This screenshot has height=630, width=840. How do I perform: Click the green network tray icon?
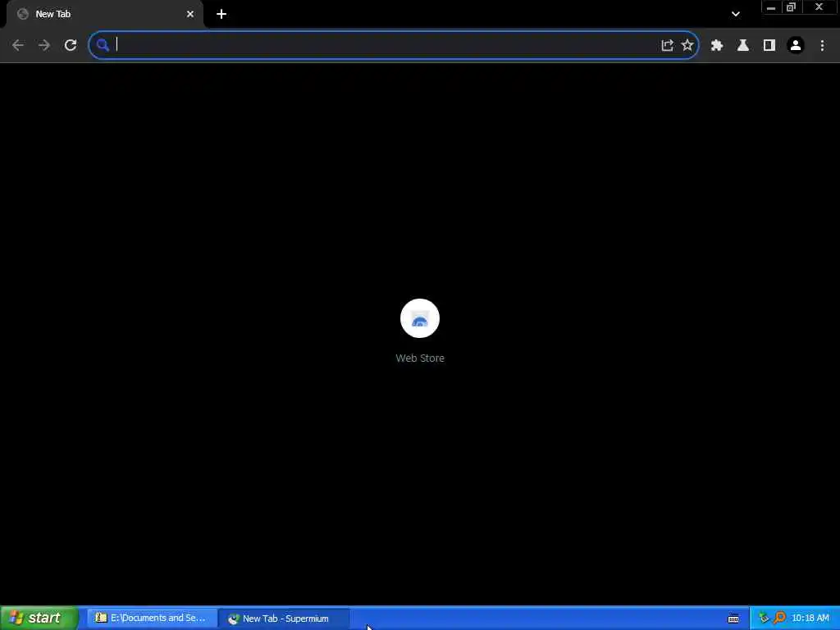(764, 619)
